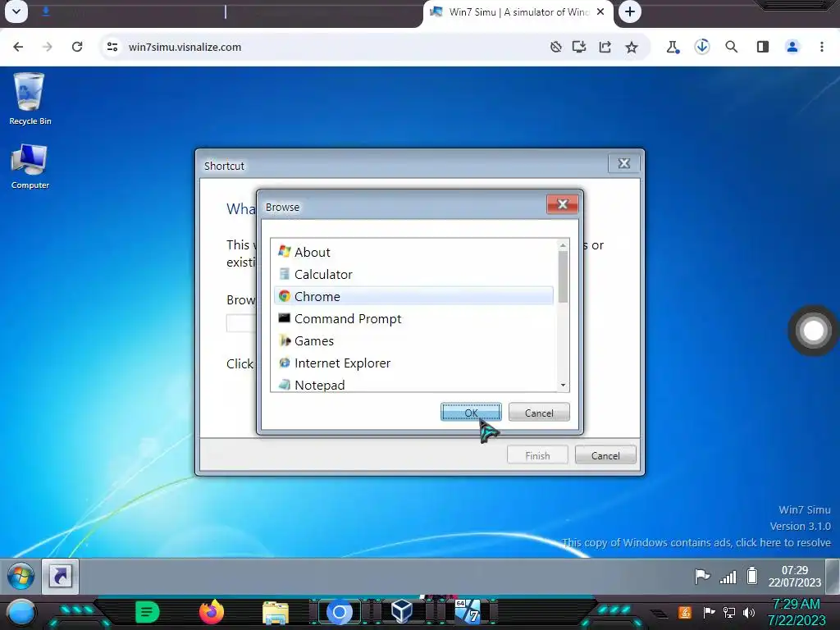Close the Browse dialog with red X

(x=563, y=204)
